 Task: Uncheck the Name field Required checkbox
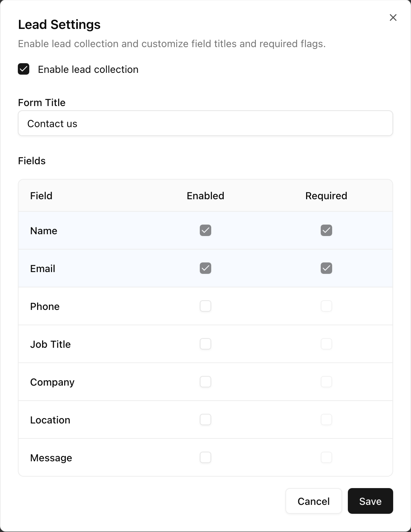click(326, 230)
